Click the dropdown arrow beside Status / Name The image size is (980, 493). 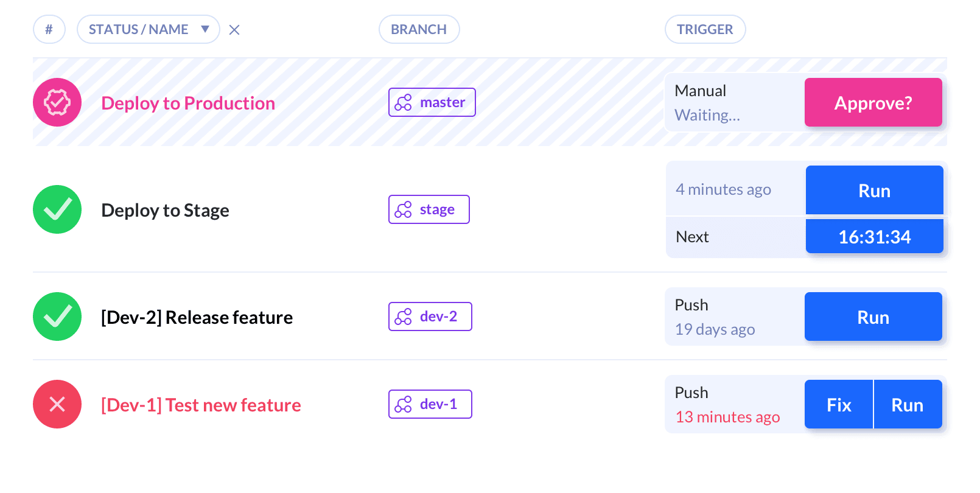pos(205,29)
